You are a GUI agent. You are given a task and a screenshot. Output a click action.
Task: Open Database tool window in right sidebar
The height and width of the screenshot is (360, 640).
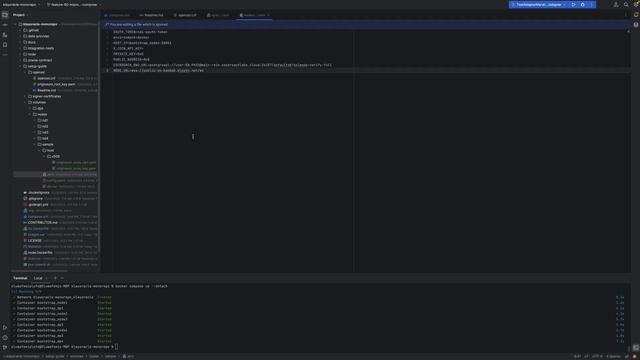[x=636, y=24]
